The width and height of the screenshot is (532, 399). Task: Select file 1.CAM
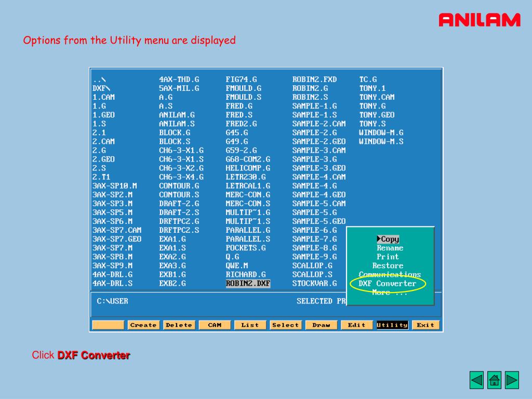(x=103, y=97)
